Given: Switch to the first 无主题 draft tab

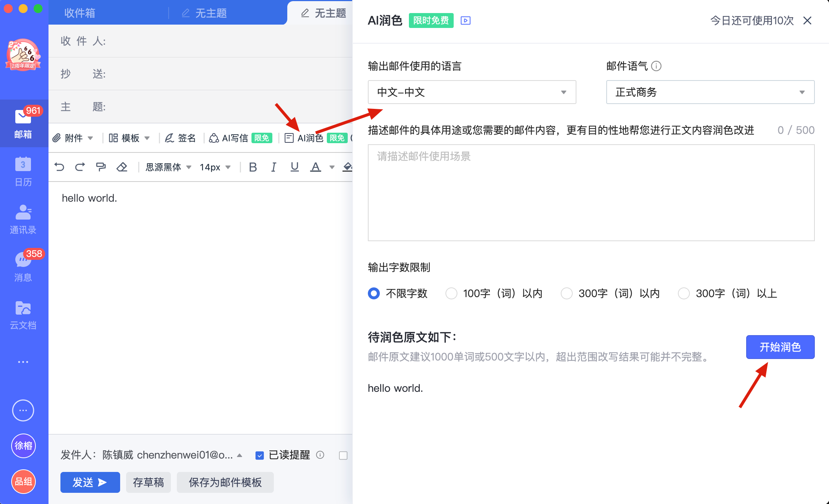Looking at the screenshot, I should tap(211, 13).
